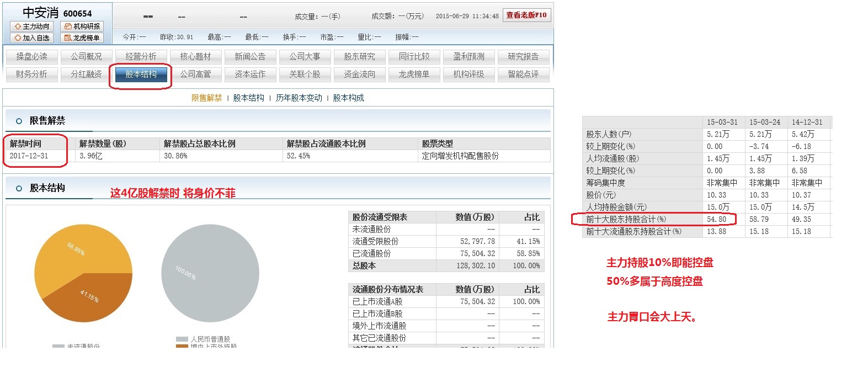Open 股本构成 link
868x367 pixels.
point(348,98)
